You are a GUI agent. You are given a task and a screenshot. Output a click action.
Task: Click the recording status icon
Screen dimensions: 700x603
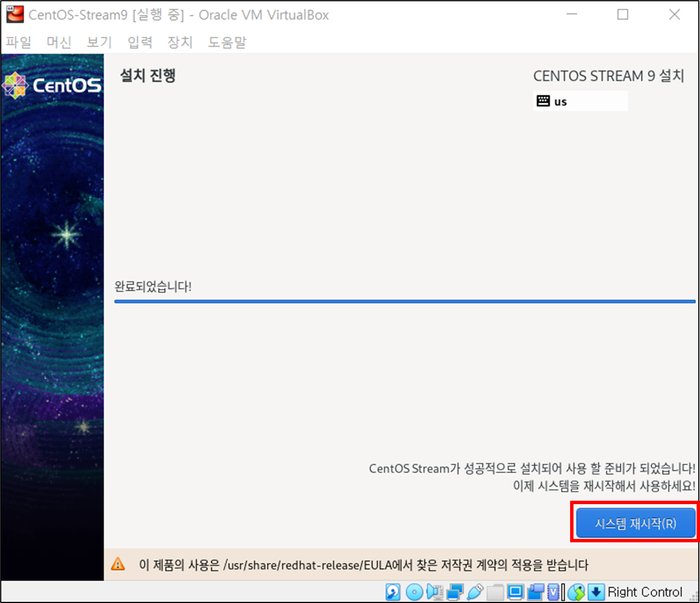(536, 592)
